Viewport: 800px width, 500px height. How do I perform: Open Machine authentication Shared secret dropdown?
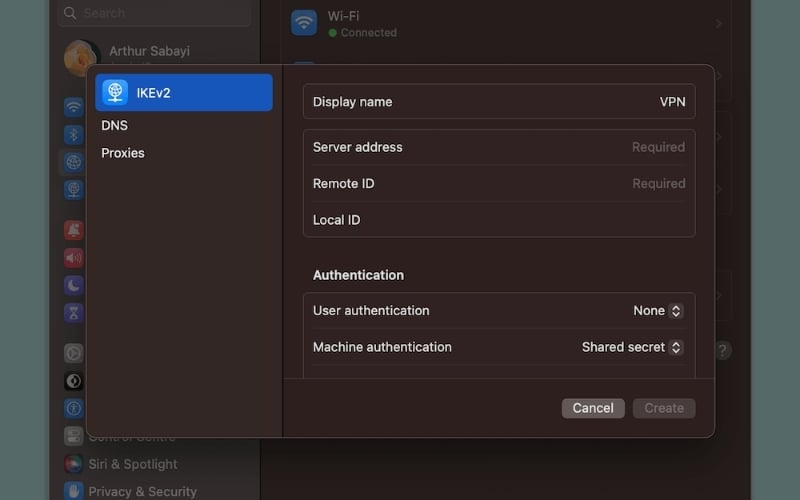(632, 347)
